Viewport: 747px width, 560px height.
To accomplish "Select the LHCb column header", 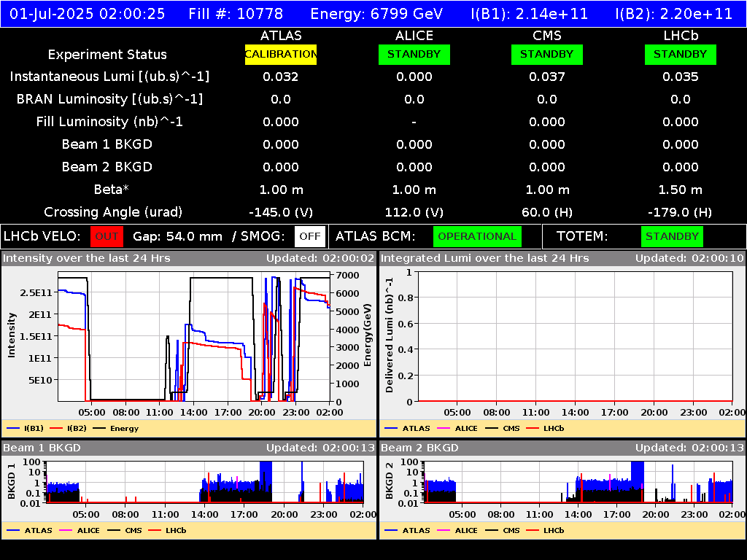I will coord(681,36).
